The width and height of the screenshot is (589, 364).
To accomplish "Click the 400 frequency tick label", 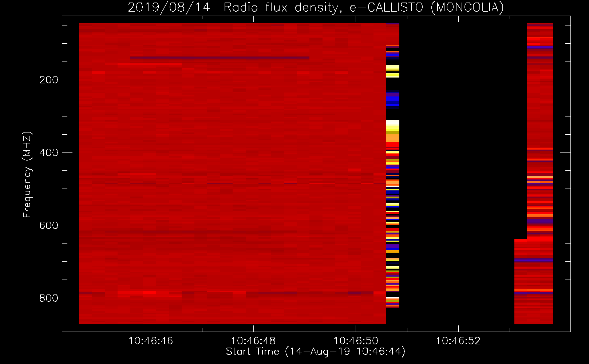I will click(x=49, y=153).
